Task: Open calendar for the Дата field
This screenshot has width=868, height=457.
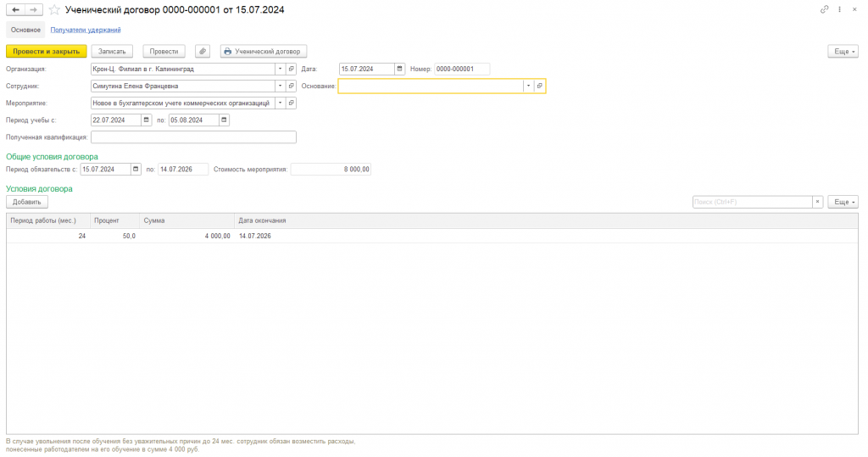Action: pos(400,70)
